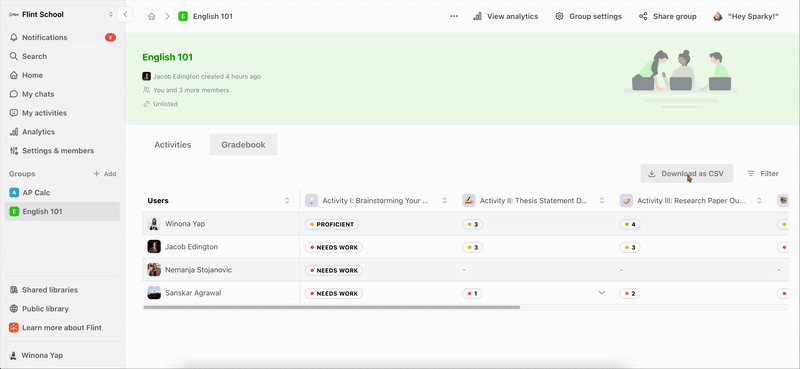Screen dimensions: 800x369
Task: Sort by the Users column
Action: click(x=287, y=201)
